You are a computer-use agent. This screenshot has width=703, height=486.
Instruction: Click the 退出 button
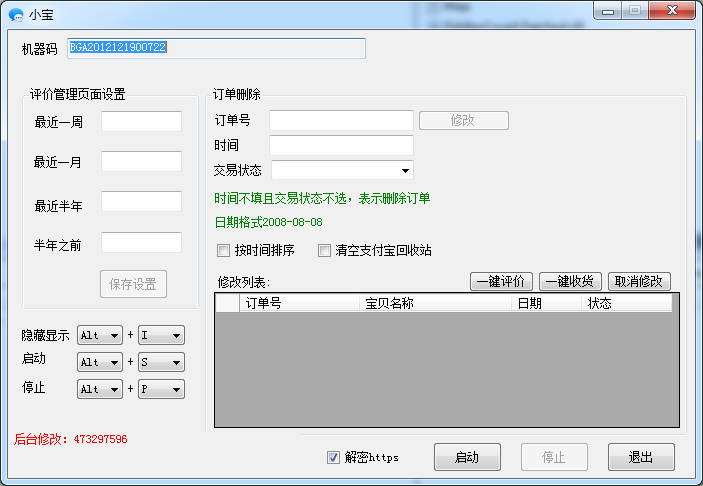point(640,458)
